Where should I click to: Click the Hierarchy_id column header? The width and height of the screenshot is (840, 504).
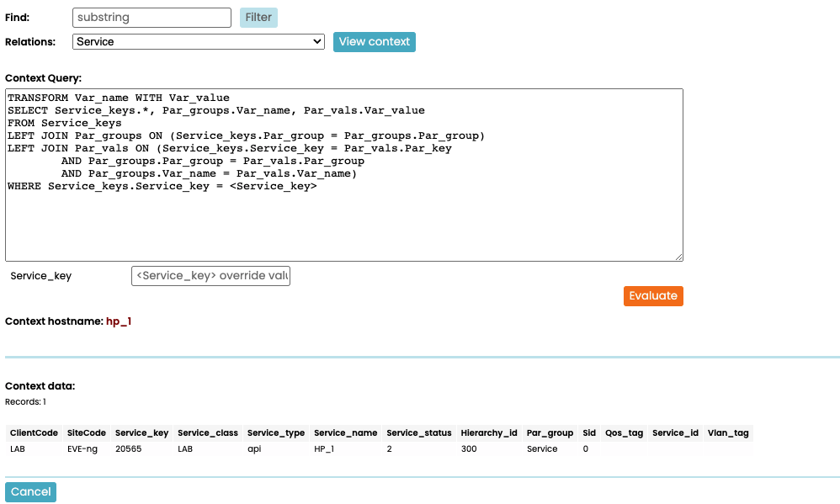489,433
